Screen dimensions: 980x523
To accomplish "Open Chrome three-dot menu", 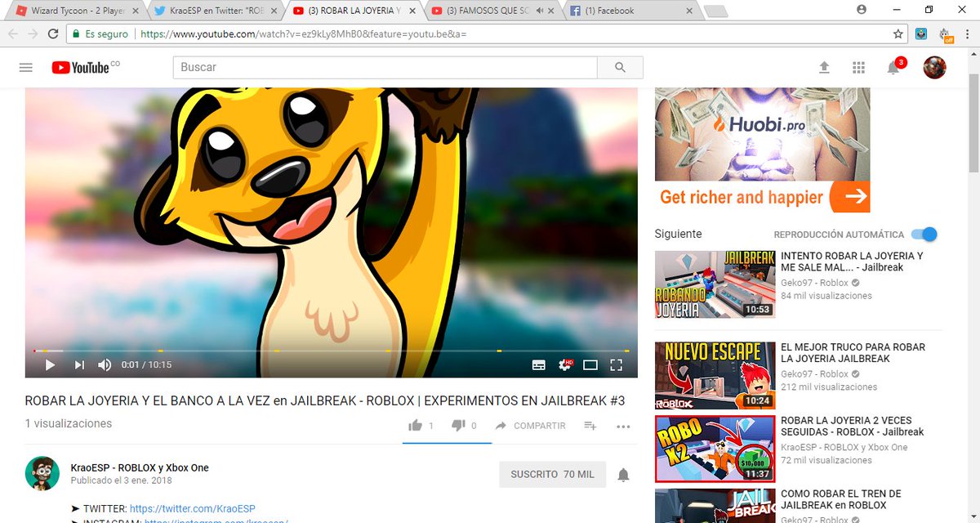I will click(968, 34).
